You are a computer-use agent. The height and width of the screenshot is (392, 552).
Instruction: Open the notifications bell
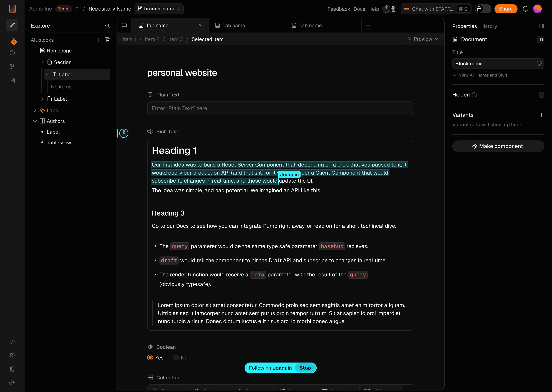[525, 9]
